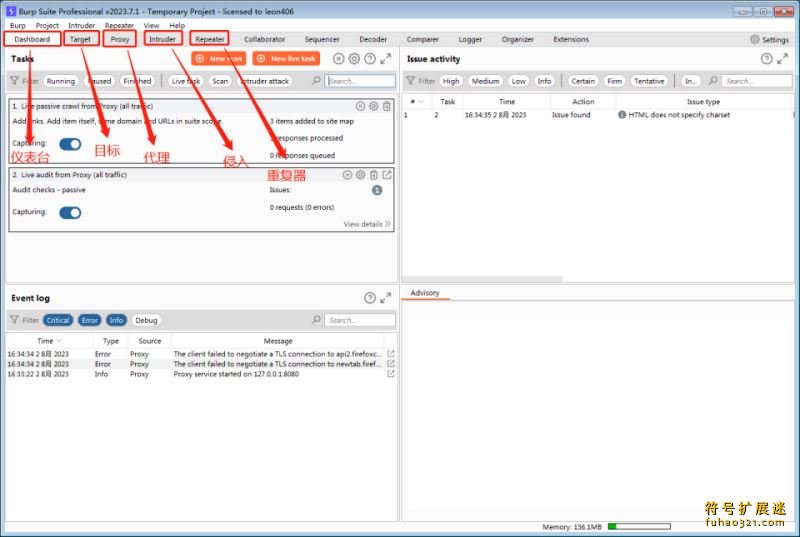Toggle the High severity issue filter

click(451, 81)
